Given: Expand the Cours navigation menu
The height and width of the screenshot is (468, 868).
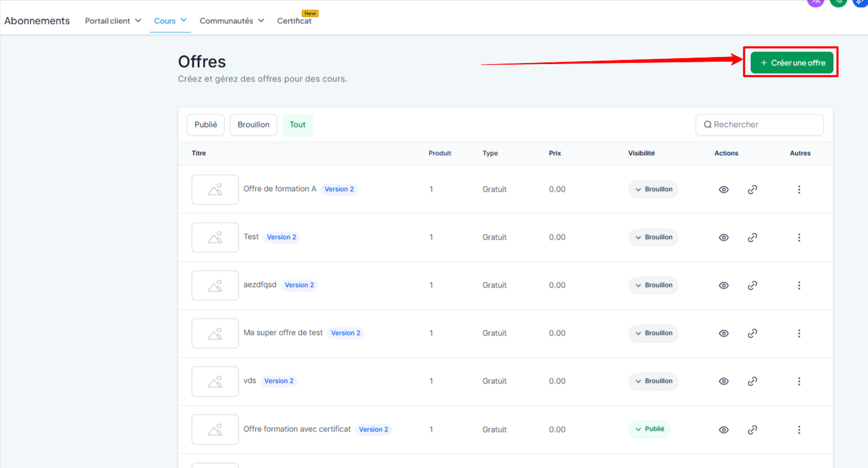Looking at the screenshot, I should [171, 21].
